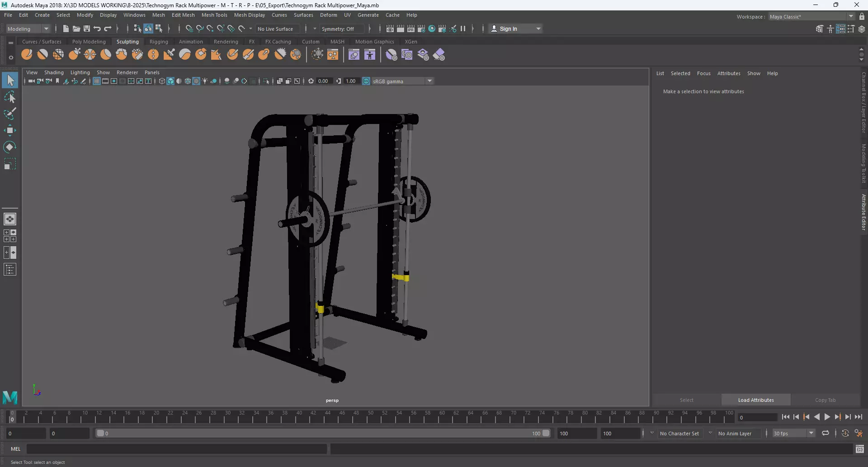Toggle snap to curves
868x467 pixels.
[200, 29]
